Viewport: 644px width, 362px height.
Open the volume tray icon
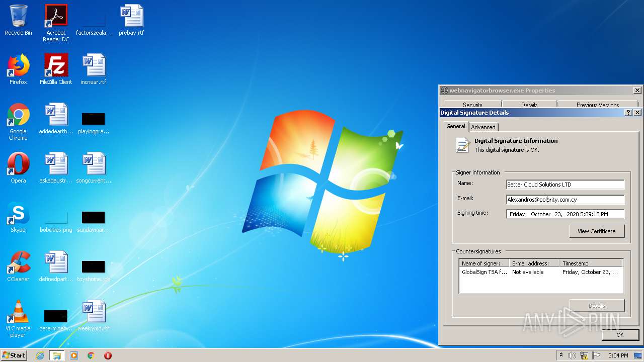pos(572,355)
